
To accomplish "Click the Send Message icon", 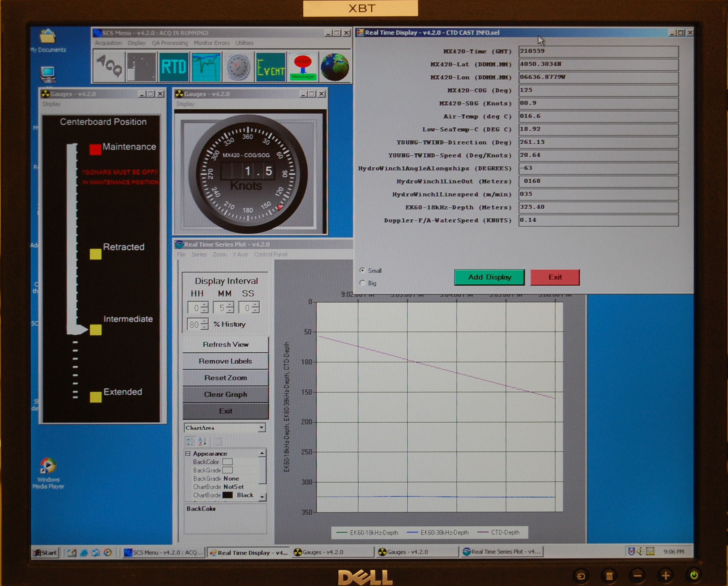I will point(303,67).
